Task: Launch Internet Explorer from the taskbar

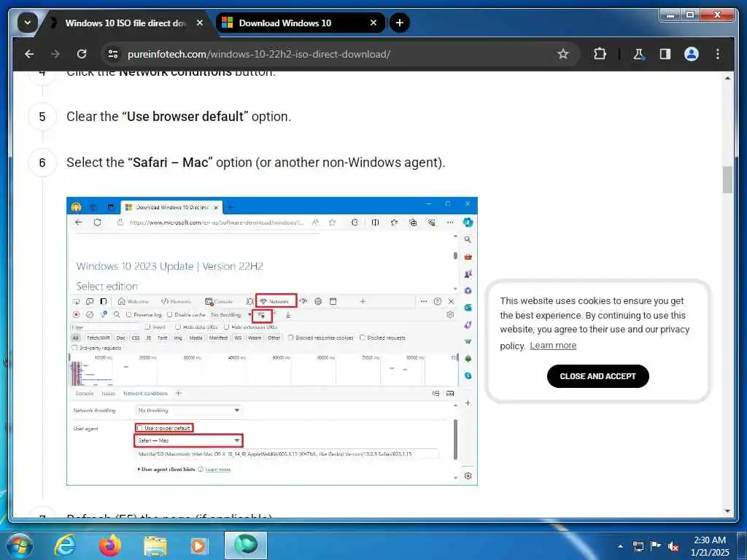Action: 65,545
